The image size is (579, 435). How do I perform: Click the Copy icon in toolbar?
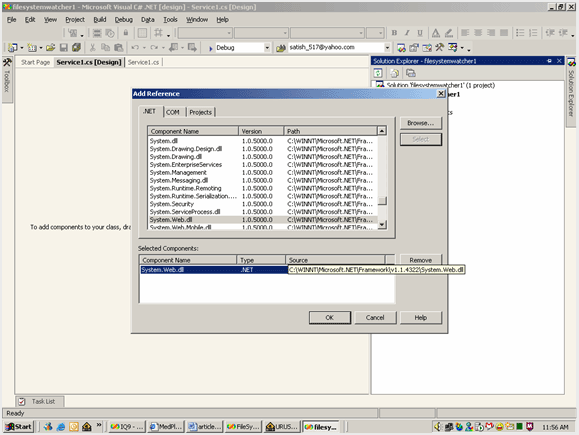pyautogui.click(x=105, y=47)
